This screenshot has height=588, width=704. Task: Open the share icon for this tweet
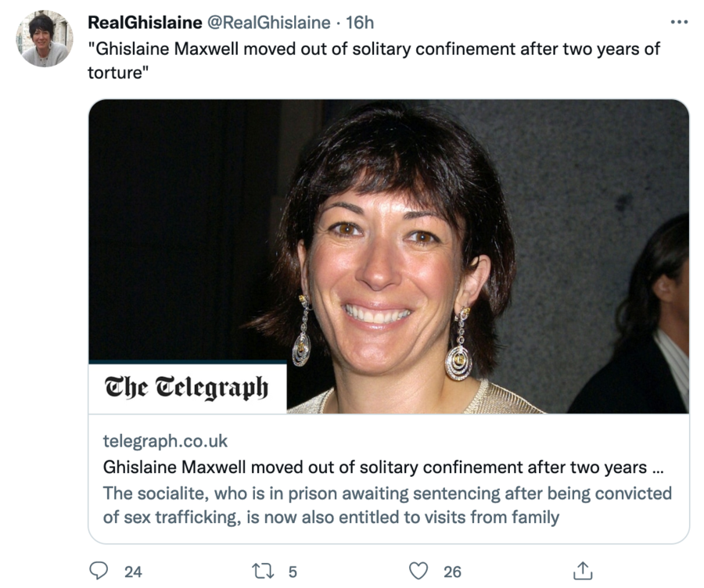pyautogui.click(x=582, y=571)
